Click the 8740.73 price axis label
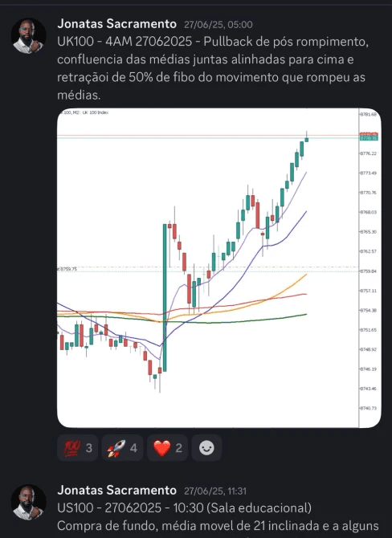Image resolution: width=392 pixels, height=538 pixels. pos(369,408)
